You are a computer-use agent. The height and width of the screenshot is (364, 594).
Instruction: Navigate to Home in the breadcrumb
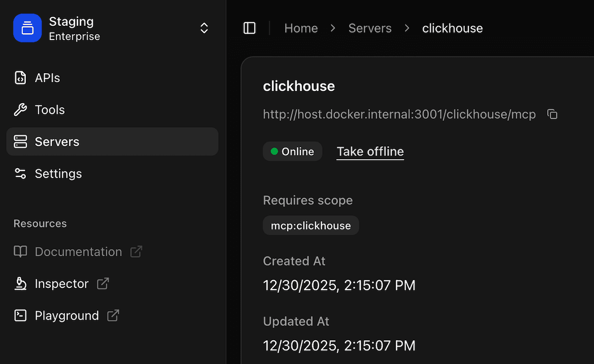point(301,28)
